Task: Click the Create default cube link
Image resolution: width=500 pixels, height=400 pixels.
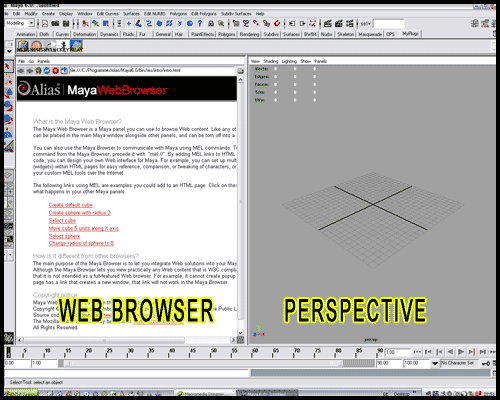Action: point(71,205)
